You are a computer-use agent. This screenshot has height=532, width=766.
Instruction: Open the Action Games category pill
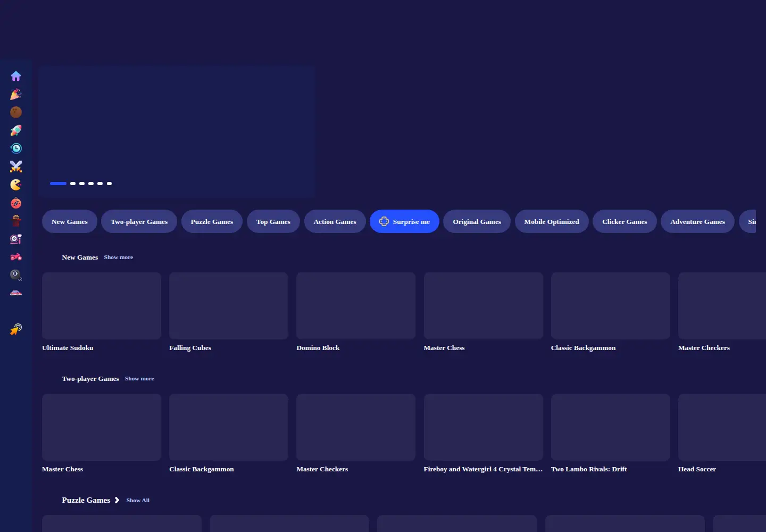pos(335,221)
